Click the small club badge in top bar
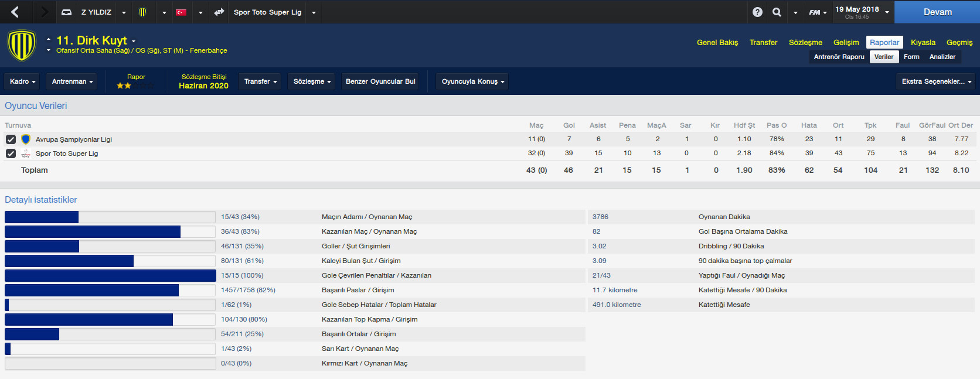This screenshot has width=980, height=379. tap(142, 12)
